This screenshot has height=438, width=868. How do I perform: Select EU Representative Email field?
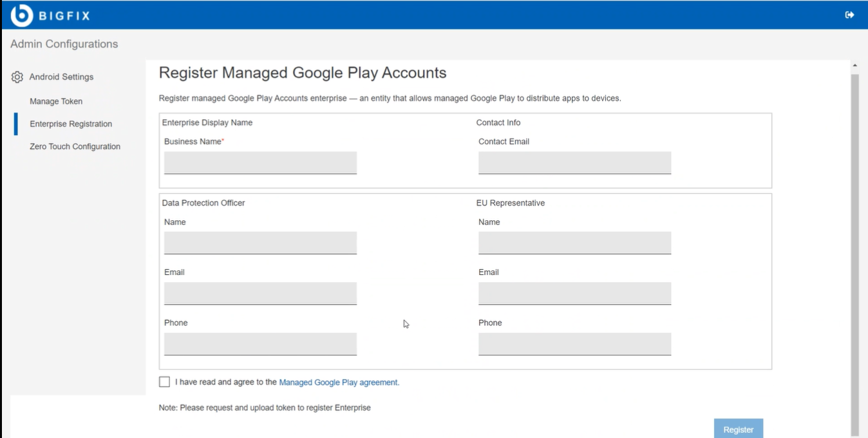pyautogui.click(x=574, y=293)
